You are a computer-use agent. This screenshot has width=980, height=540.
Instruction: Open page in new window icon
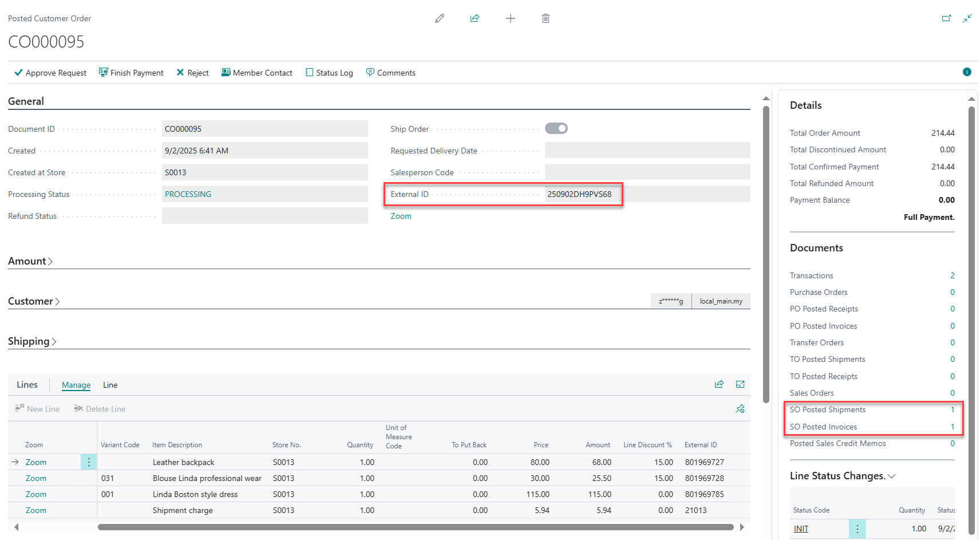pos(946,18)
